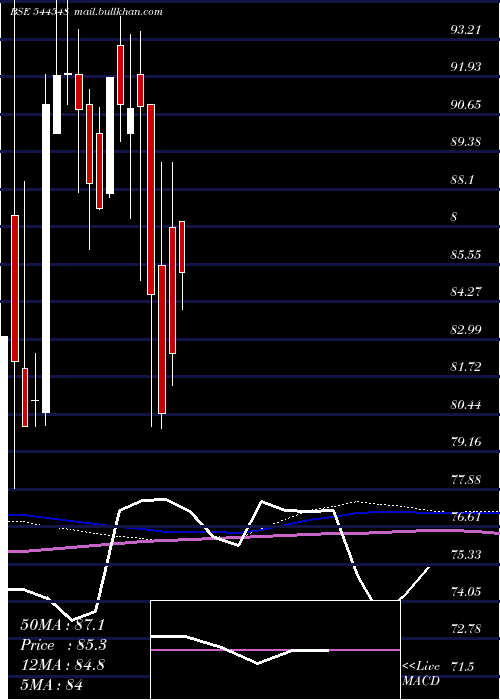Select the 82.99 price axis label

coord(466,330)
